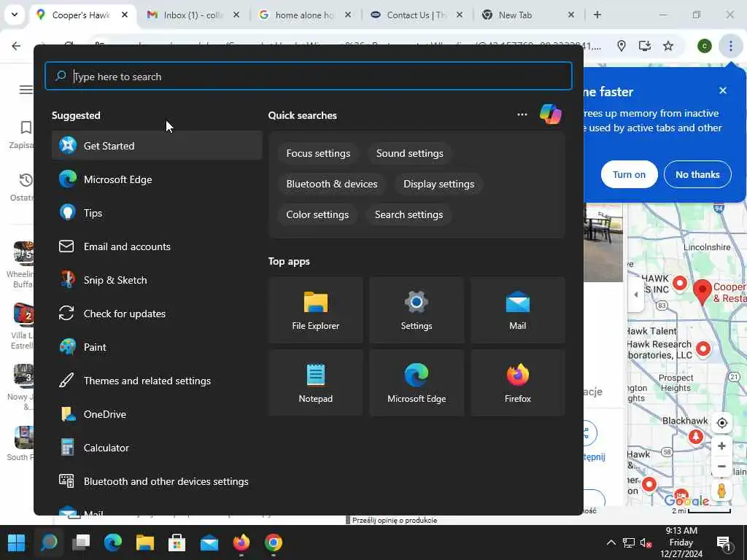
Task: Open Themes and related settings
Action: (157, 381)
